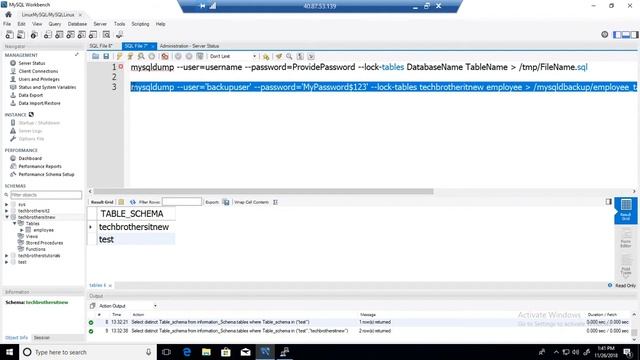The image size is (640, 360).
Task: Toggle Wrap Cell Content icon
Action: click(x=276, y=202)
